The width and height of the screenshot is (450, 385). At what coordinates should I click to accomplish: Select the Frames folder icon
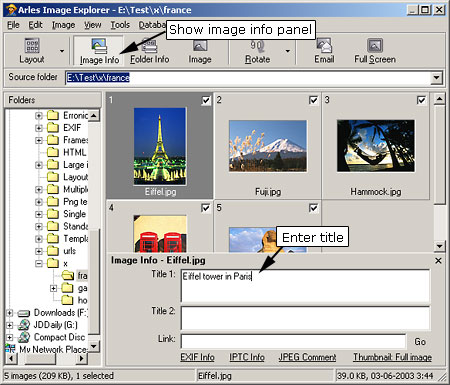[53, 140]
